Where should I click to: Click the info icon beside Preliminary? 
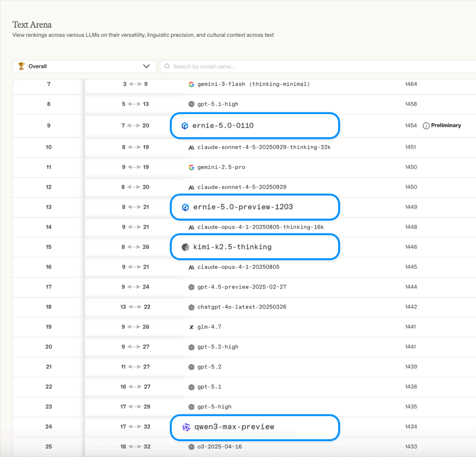(426, 126)
